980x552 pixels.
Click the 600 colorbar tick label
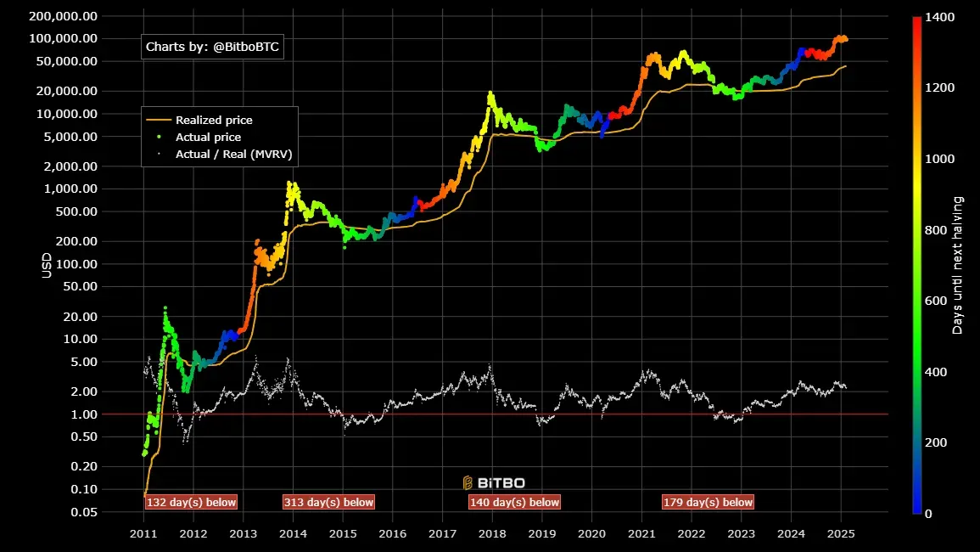[936, 301]
